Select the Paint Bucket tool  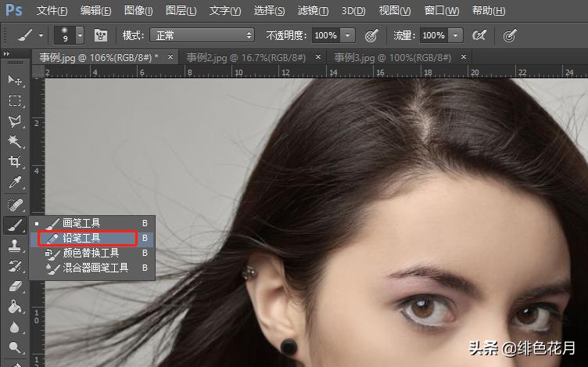(15, 307)
